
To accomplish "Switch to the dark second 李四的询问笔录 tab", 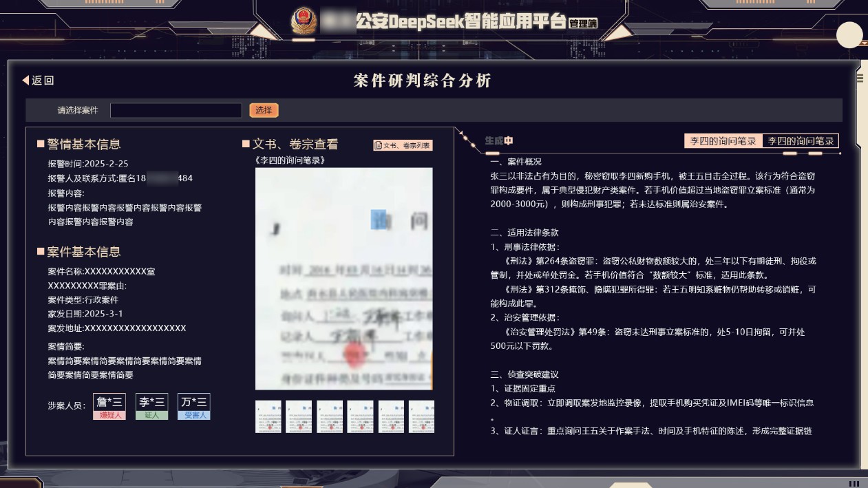I will point(801,141).
